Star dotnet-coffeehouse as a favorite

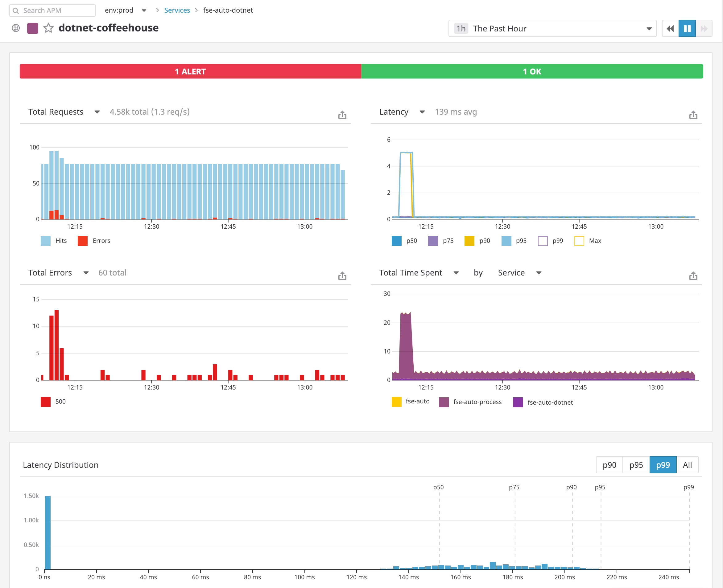48,28
